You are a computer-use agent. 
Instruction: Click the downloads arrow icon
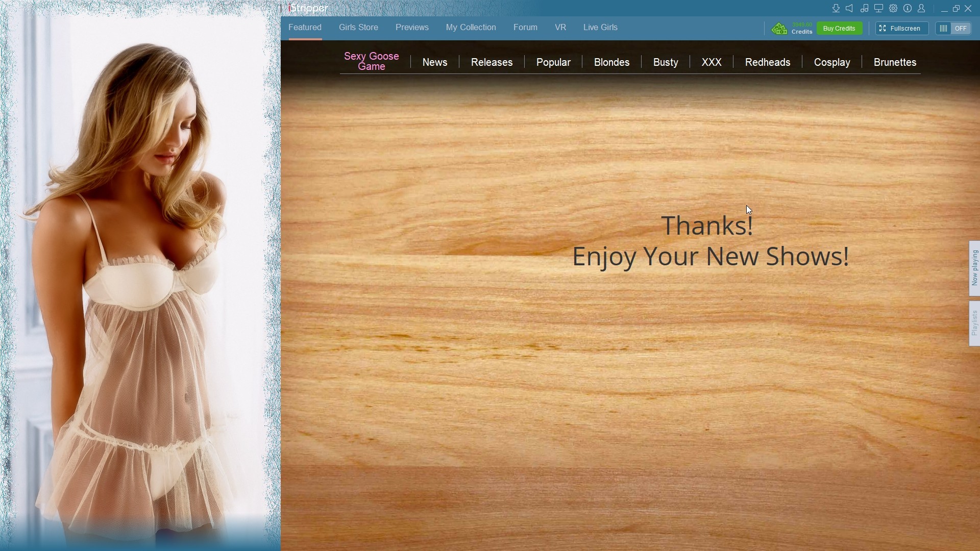[836, 8]
